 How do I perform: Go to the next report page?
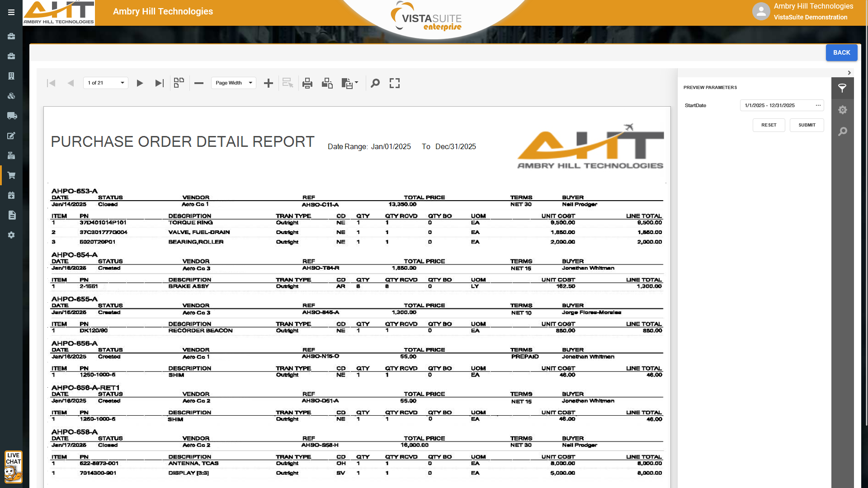140,83
